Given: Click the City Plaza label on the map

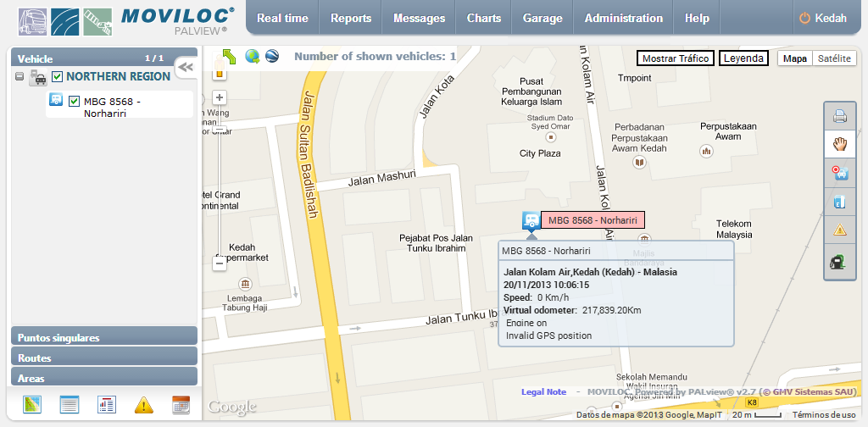Looking at the screenshot, I should [x=540, y=153].
